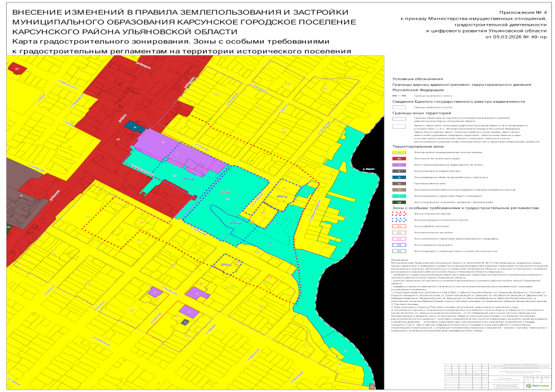
Task: Select the red residential zone legend swatch
Action: 399,158
